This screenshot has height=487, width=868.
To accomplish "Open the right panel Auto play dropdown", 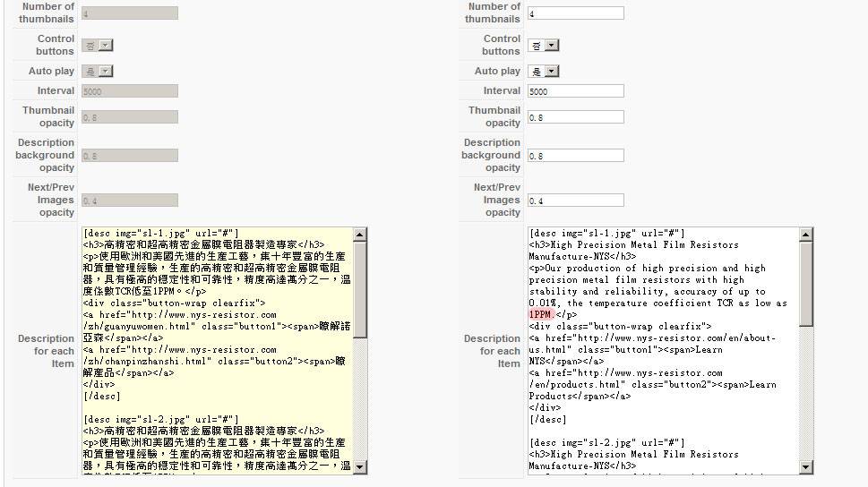I will [x=544, y=72].
